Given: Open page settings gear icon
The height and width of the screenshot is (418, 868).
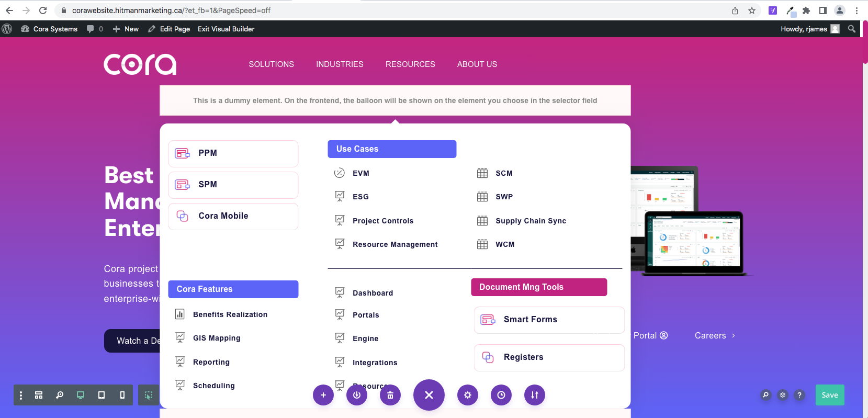Looking at the screenshot, I should click(468, 395).
